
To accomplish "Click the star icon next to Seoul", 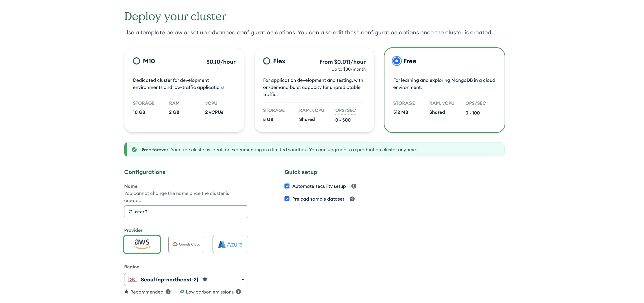I will point(205,279).
